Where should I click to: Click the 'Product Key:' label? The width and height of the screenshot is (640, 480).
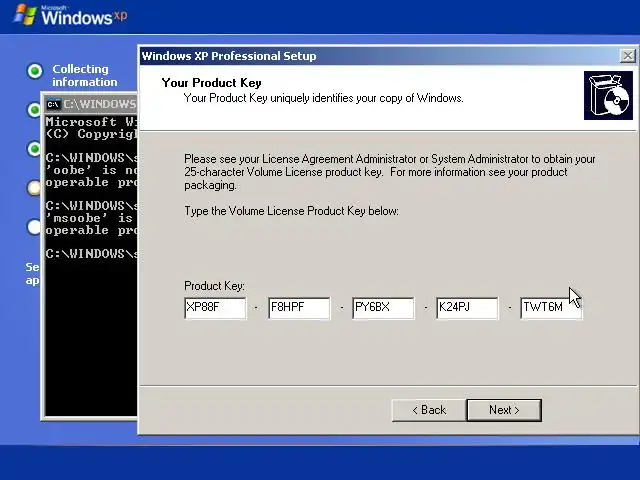[x=214, y=286]
